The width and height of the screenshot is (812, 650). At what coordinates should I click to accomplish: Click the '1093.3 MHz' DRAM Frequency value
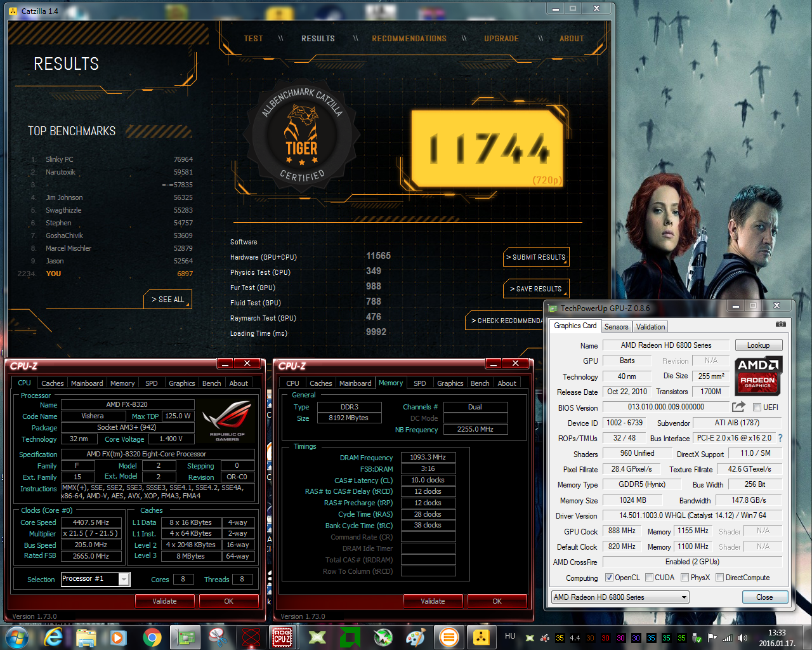point(428,457)
